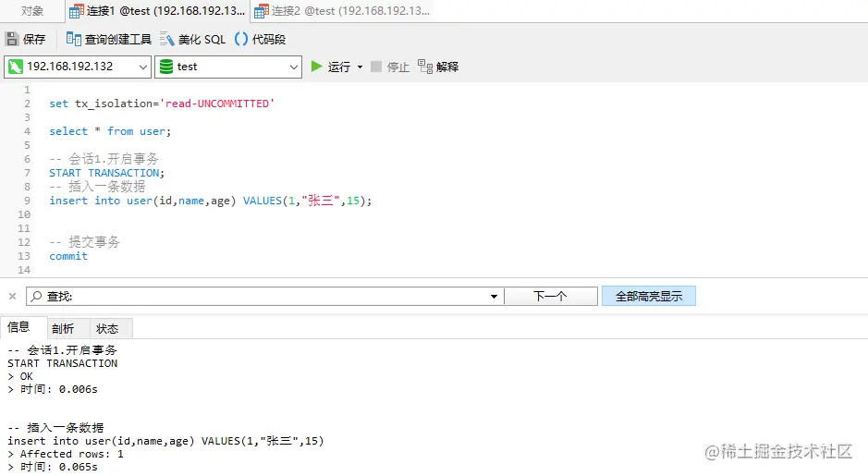The image size is (868, 476).
Task: Click the connection icon beside 192.168.192.132
Action: point(16,67)
